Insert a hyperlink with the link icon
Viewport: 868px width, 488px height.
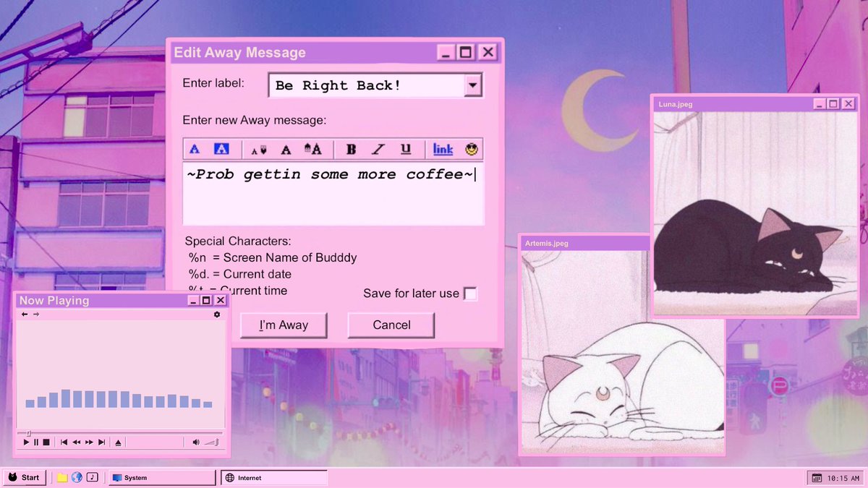(443, 149)
